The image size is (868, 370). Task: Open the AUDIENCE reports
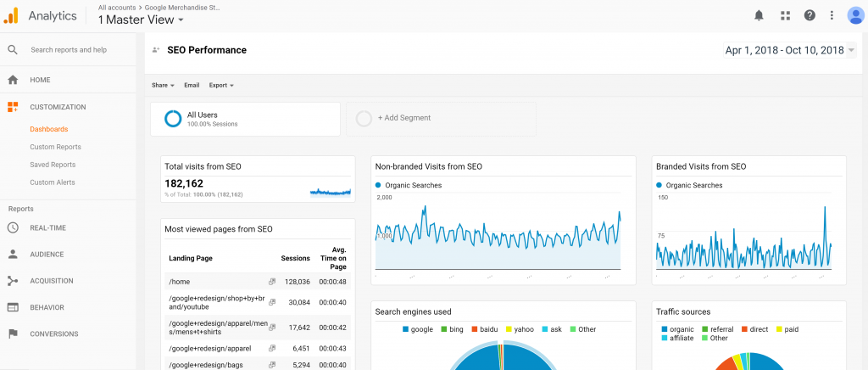[x=47, y=255]
